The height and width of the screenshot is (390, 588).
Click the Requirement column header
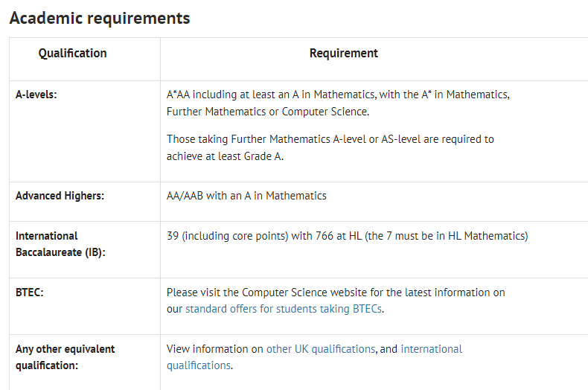click(x=344, y=54)
